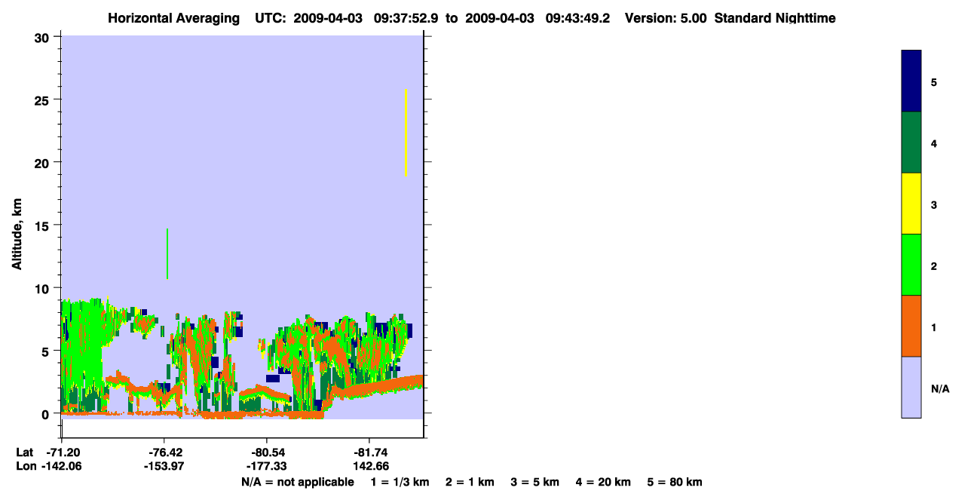Click the altitude tick label '30'

pos(43,37)
